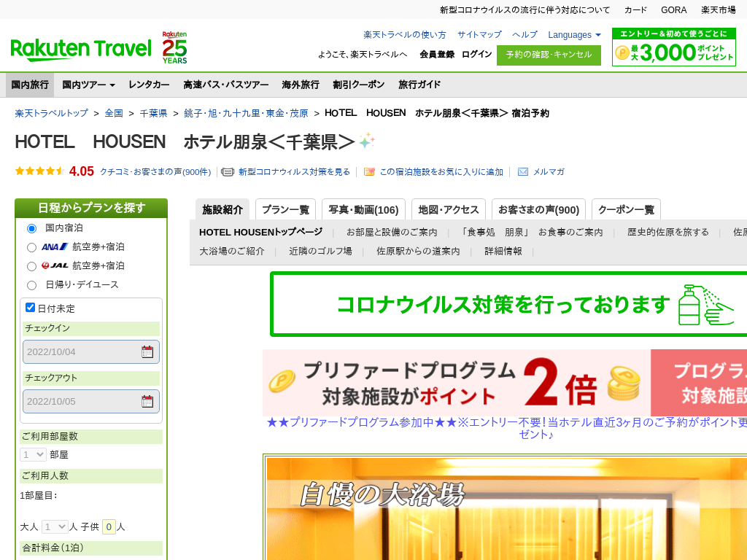Open the check-in calendar icon
The image size is (747, 560).
tap(147, 352)
